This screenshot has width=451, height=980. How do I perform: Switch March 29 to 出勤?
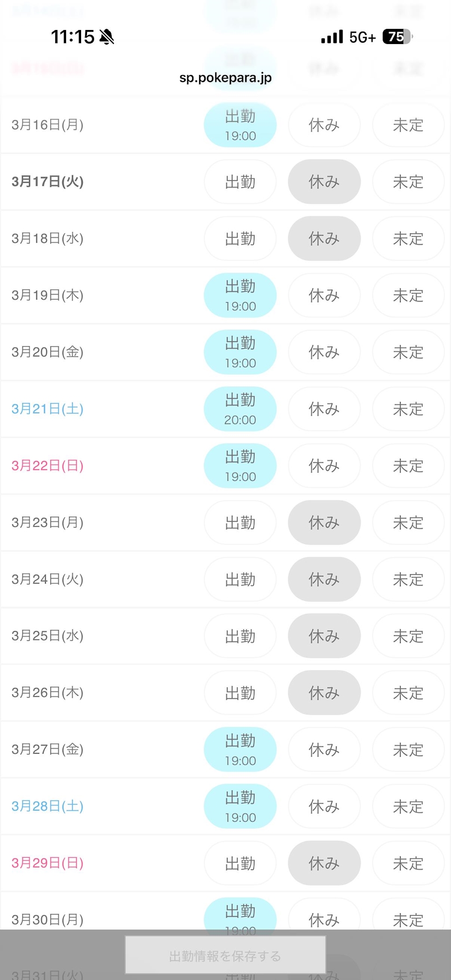tap(240, 864)
